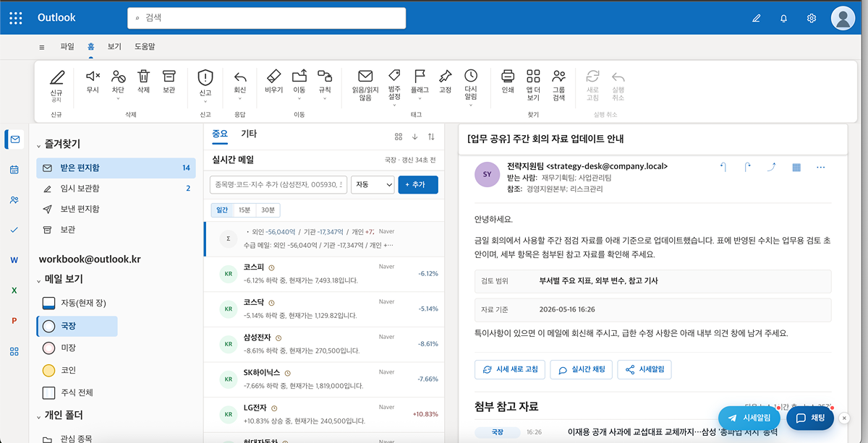Switch interval to 일간
Viewport: 868px width, 443px height.
(x=222, y=210)
